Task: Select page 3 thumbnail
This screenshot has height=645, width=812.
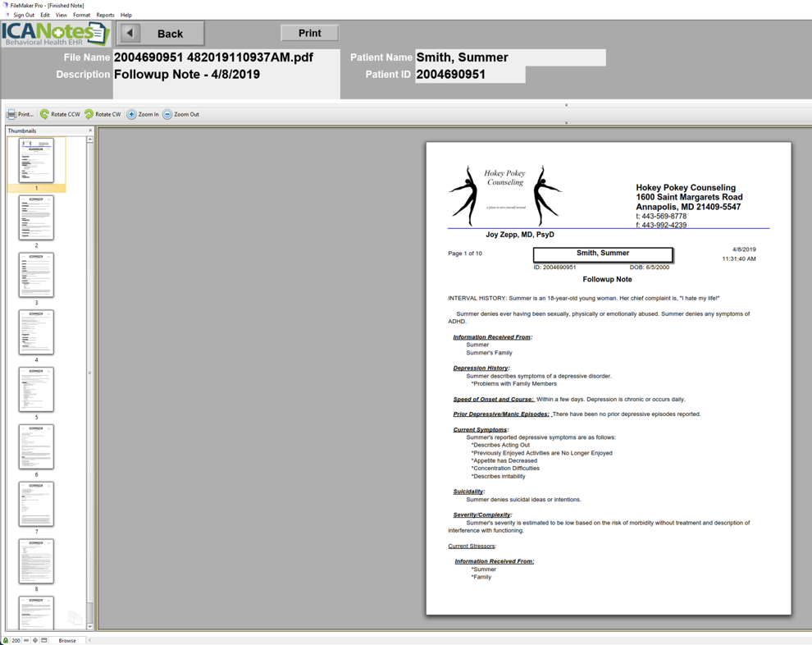Action: click(x=36, y=275)
